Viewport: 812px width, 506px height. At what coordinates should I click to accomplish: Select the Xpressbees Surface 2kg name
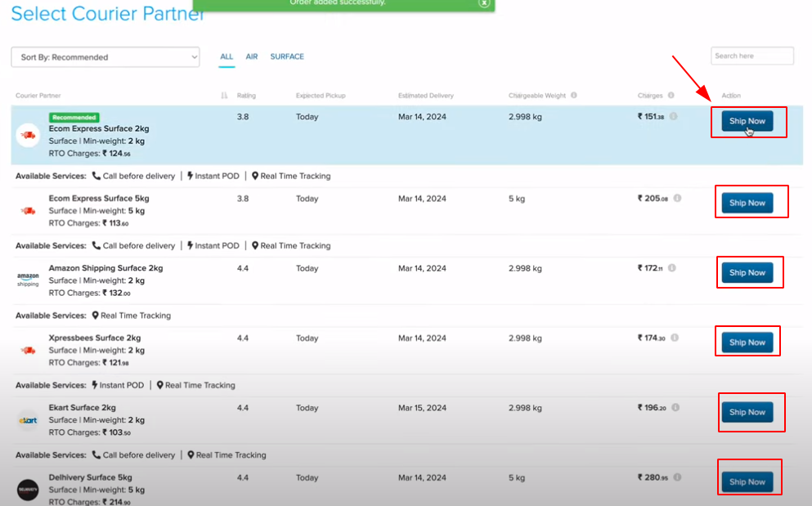coord(95,338)
